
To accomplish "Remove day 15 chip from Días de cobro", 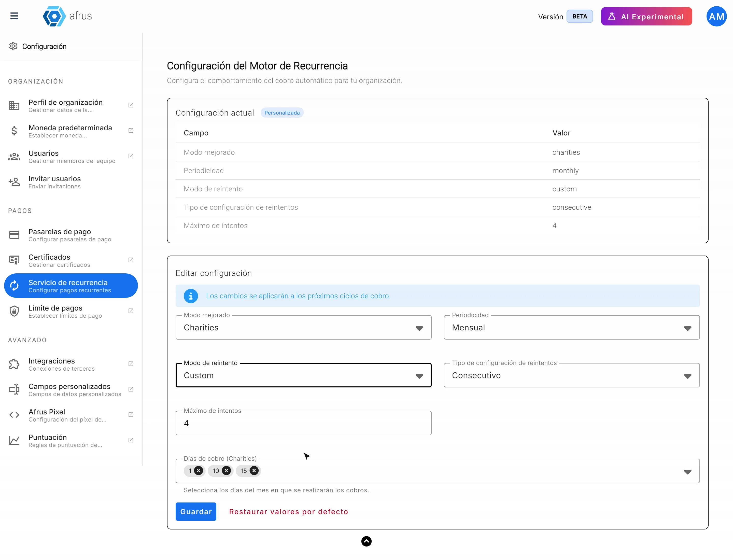I will [254, 471].
